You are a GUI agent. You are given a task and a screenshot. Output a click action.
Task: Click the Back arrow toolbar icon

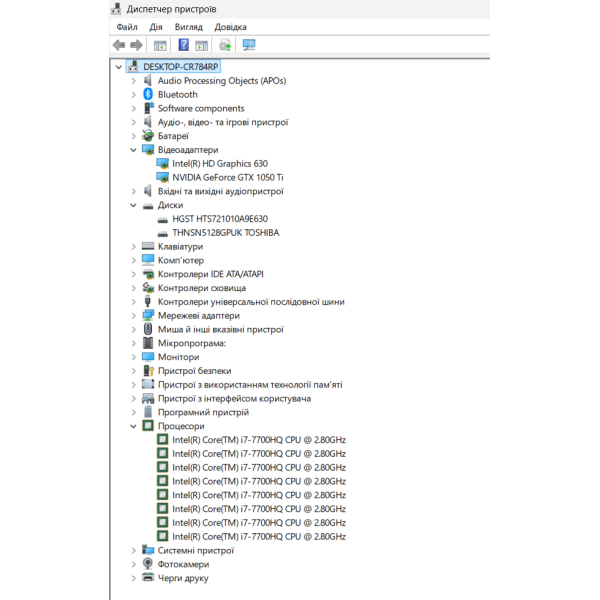pos(119,45)
